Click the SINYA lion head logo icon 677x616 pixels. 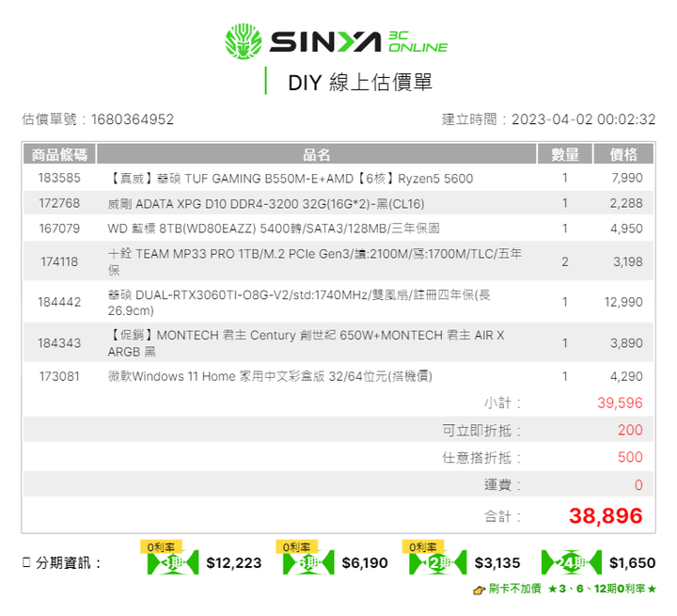(244, 41)
